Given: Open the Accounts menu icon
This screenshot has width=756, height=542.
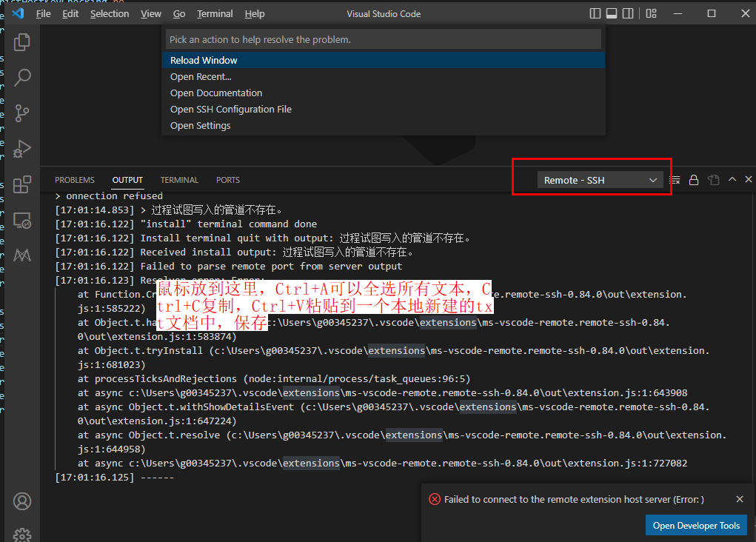Looking at the screenshot, I should click(21, 501).
